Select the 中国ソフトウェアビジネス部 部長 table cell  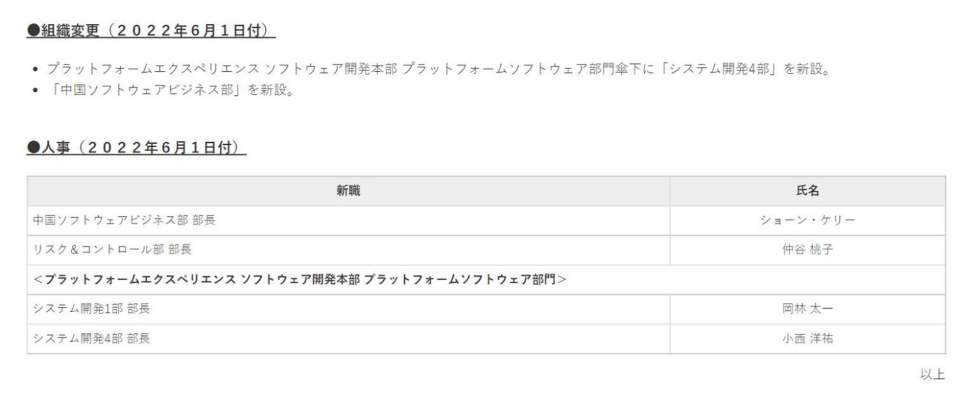(x=124, y=220)
